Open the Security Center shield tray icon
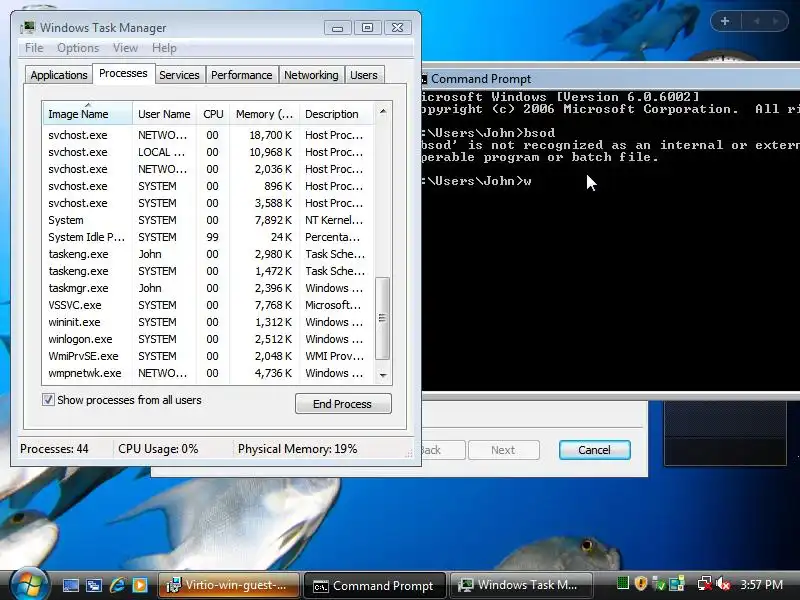 pyautogui.click(x=641, y=583)
